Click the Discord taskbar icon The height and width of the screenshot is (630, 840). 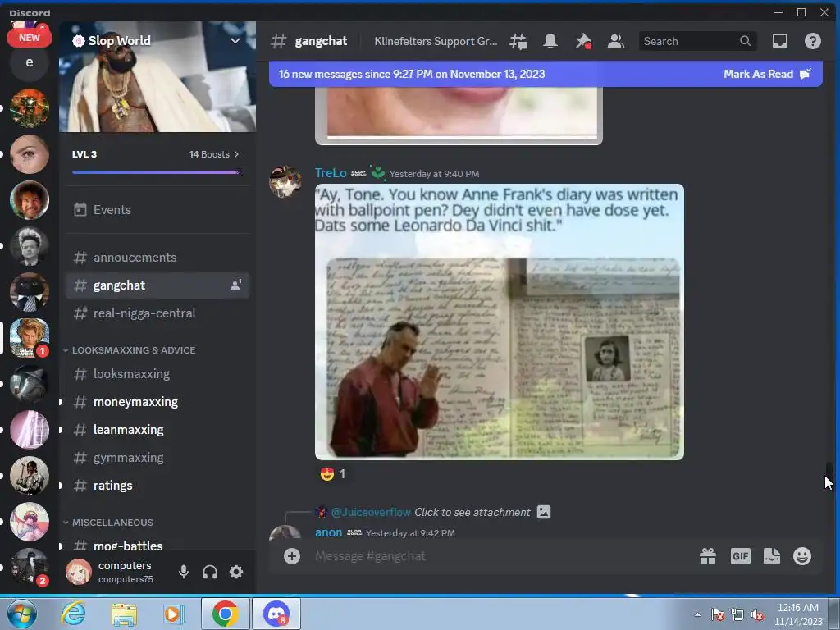click(276, 614)
